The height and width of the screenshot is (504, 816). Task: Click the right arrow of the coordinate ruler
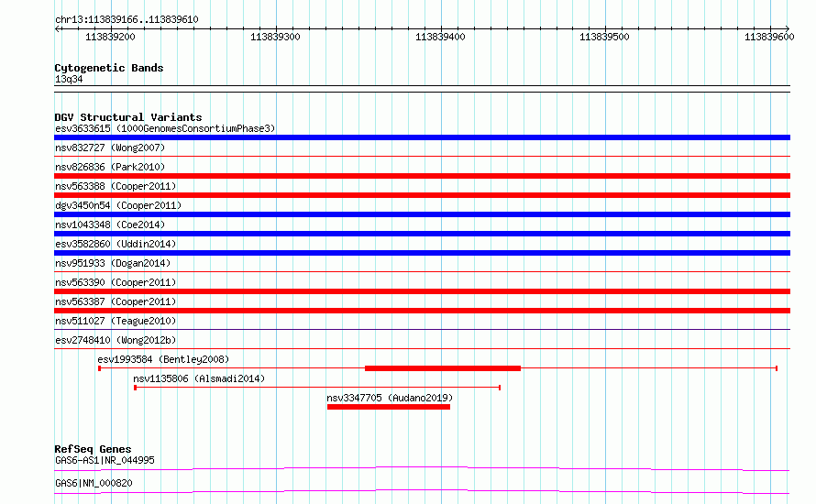click(x=788, y=29)
